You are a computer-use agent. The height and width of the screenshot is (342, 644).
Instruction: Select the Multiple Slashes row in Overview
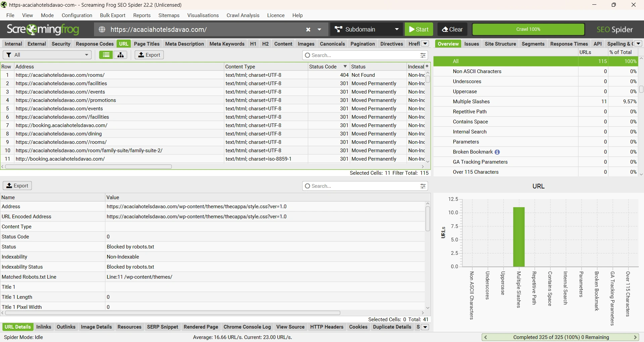tap(471, 102)
